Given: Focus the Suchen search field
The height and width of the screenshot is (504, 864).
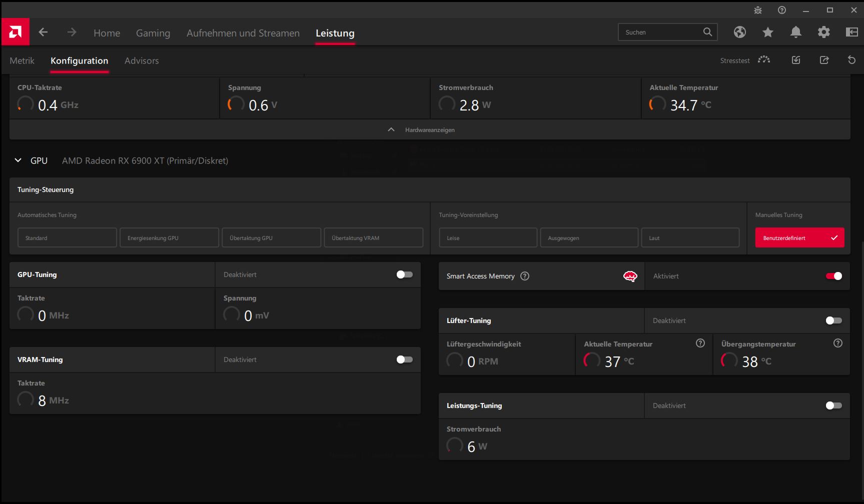Looking at the screenshot, I should point(668,32).
